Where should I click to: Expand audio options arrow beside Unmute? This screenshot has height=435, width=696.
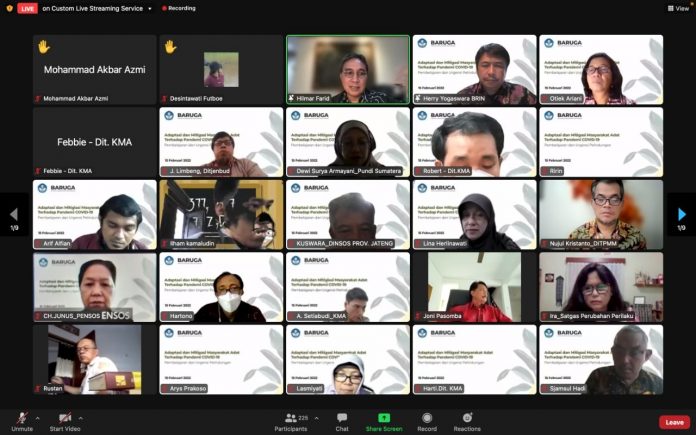(x=38, y=417)
